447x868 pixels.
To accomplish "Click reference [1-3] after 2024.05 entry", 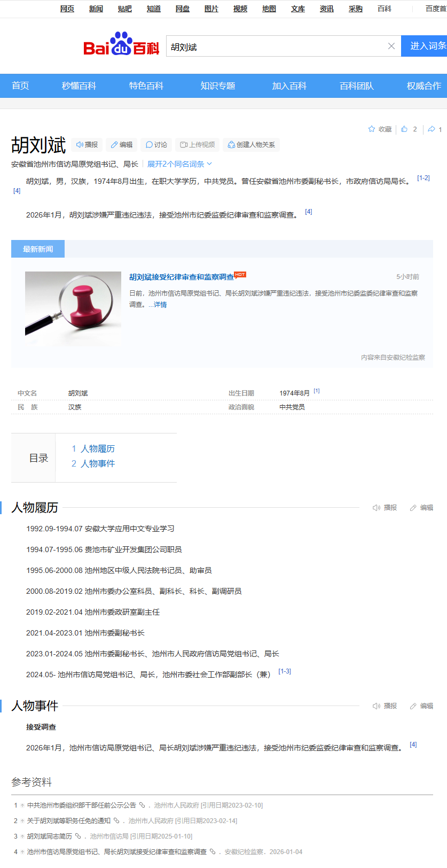I will pyautogui.click(x=285, y=671).
